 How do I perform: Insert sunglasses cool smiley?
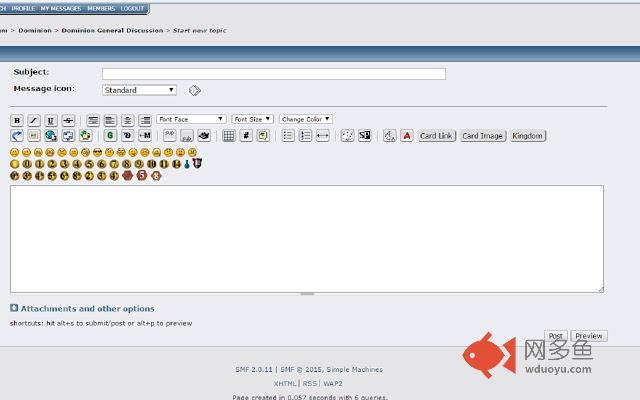(x=97, y=152)
